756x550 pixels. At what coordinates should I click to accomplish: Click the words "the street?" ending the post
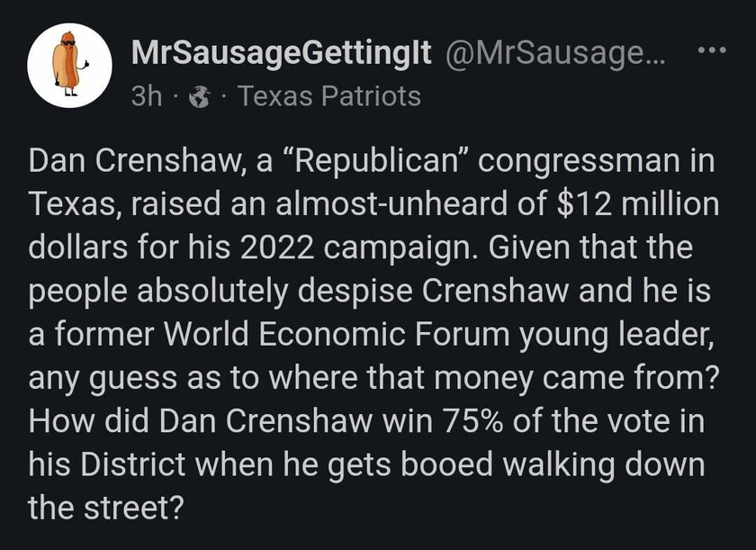[106, 508]
